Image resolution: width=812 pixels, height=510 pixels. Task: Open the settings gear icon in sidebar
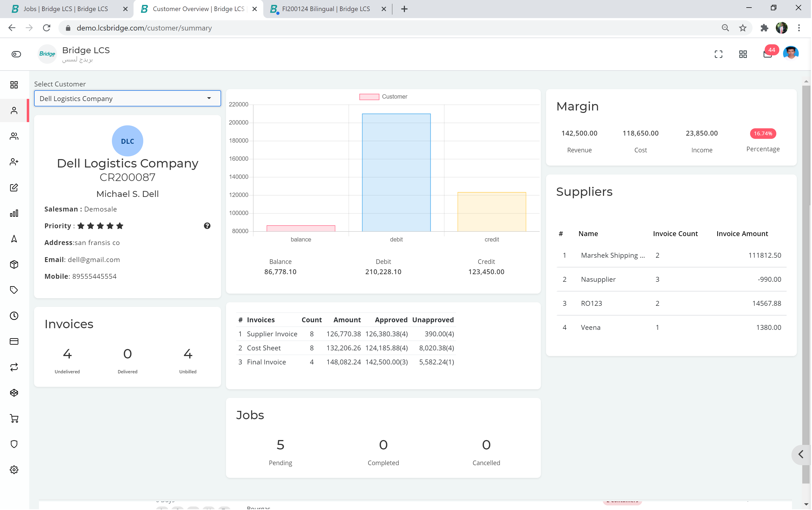[14, 470]
